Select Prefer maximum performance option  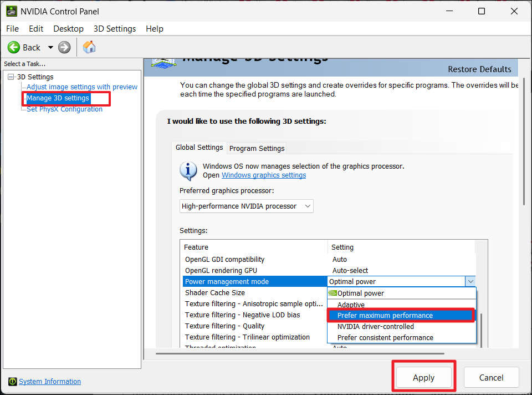click(385, 316)
